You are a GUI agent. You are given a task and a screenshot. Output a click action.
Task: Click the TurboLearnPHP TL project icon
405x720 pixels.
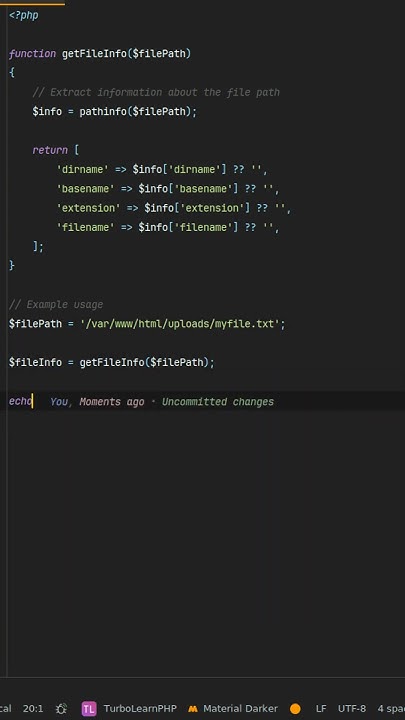89,709
